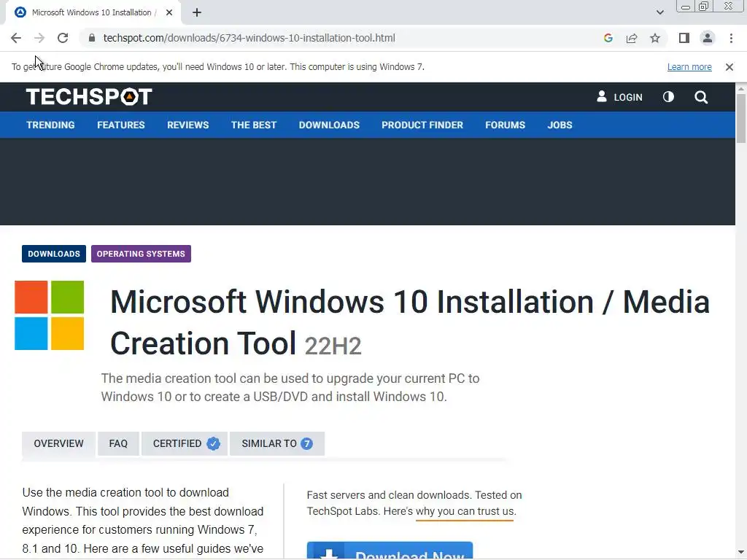
Task: Open the JOBS menu item
Action: 560,125
